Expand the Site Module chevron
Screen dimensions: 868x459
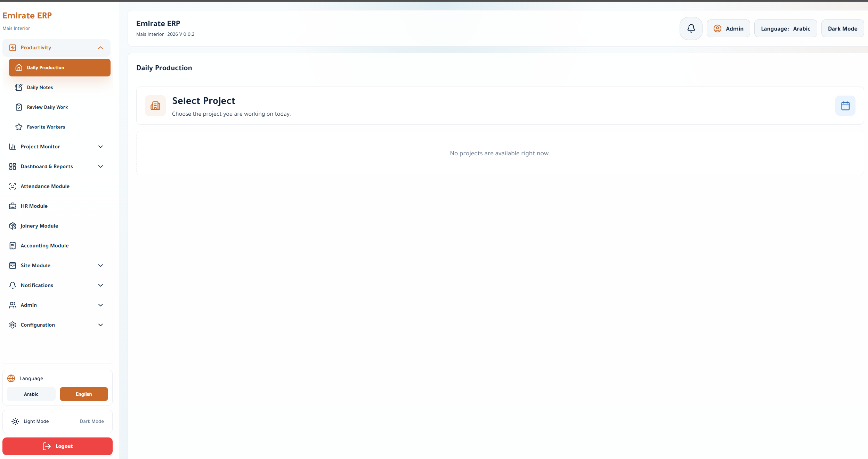pos(100,265)
